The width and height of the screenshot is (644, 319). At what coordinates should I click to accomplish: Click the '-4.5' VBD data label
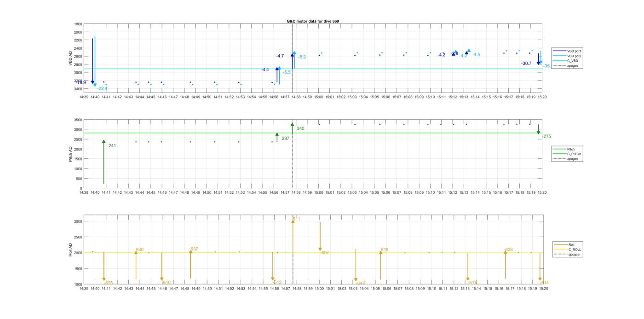click(476, 55)
